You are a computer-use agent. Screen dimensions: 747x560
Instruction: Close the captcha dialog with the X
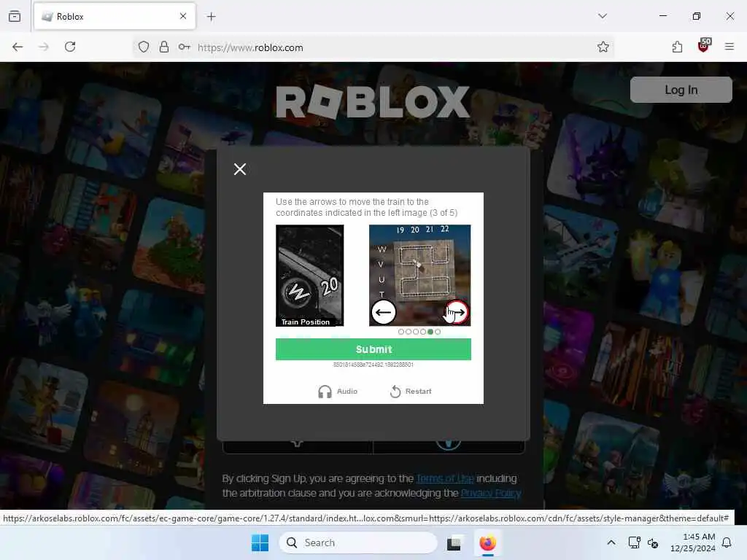239,169
